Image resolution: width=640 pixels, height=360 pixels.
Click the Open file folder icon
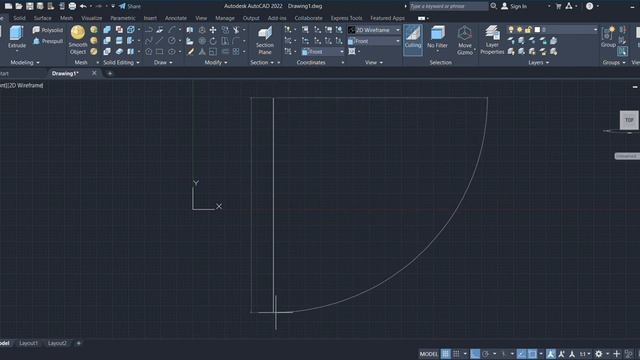click(x=19, y=6)
